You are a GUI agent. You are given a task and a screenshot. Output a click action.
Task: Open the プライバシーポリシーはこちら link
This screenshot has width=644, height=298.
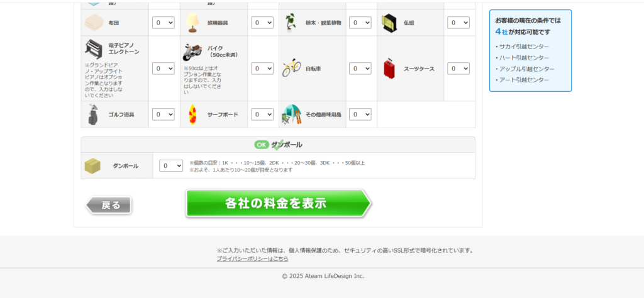pos(252,259)
